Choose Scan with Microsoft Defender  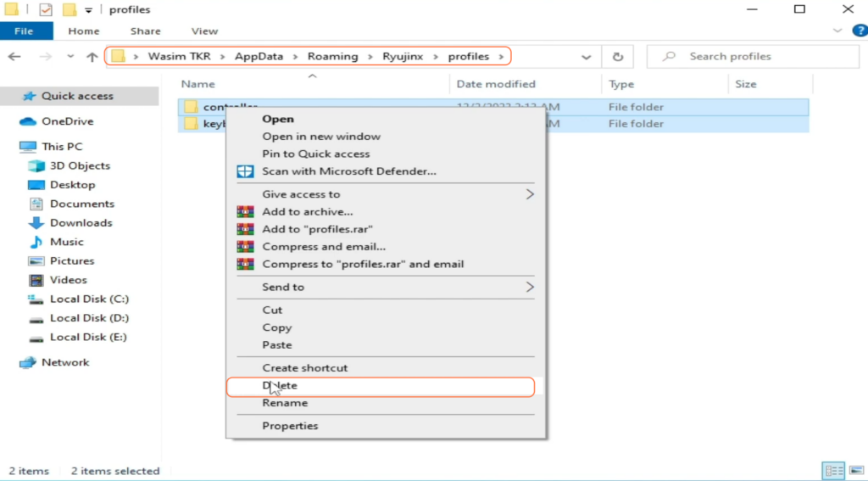click(386, 171)
